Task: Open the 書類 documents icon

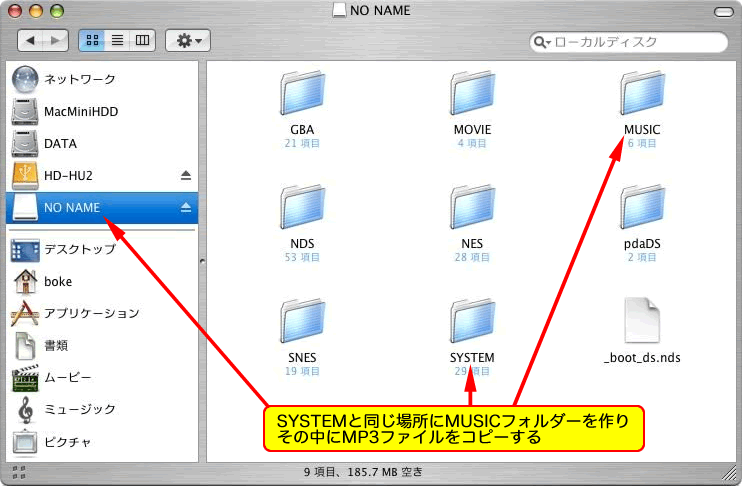Action: click(x=25, y=345)
